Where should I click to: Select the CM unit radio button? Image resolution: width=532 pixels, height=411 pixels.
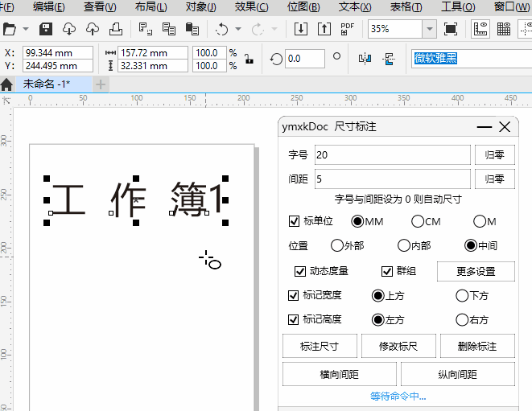[418, 221]
